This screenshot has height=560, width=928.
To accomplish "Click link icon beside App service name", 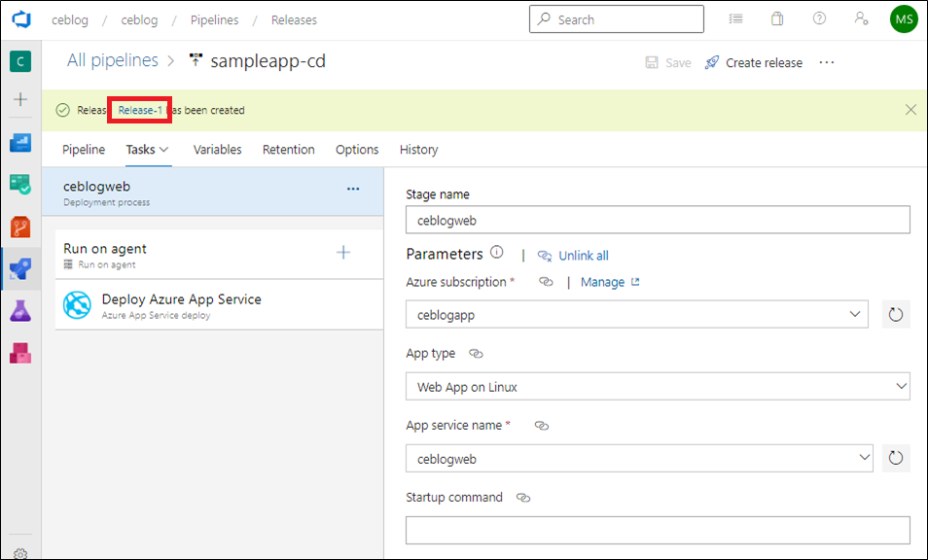I will pyautogui.click(x=542, y=426).
